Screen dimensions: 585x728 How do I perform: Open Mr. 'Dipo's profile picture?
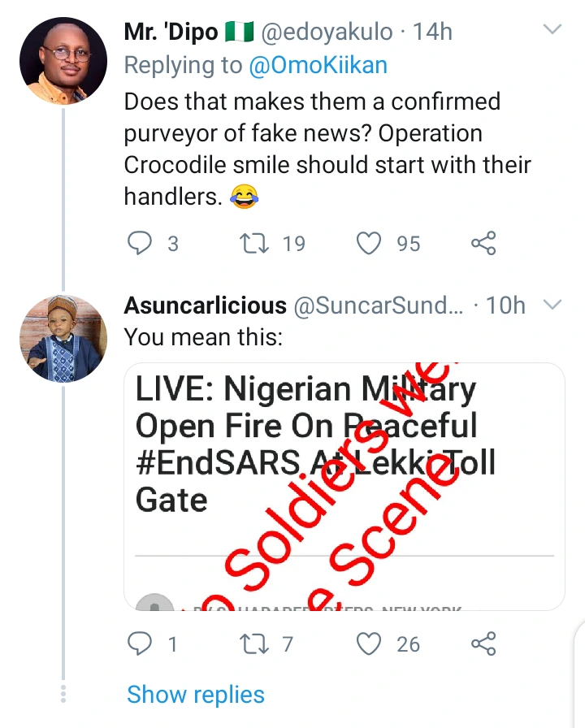[63, 61]
